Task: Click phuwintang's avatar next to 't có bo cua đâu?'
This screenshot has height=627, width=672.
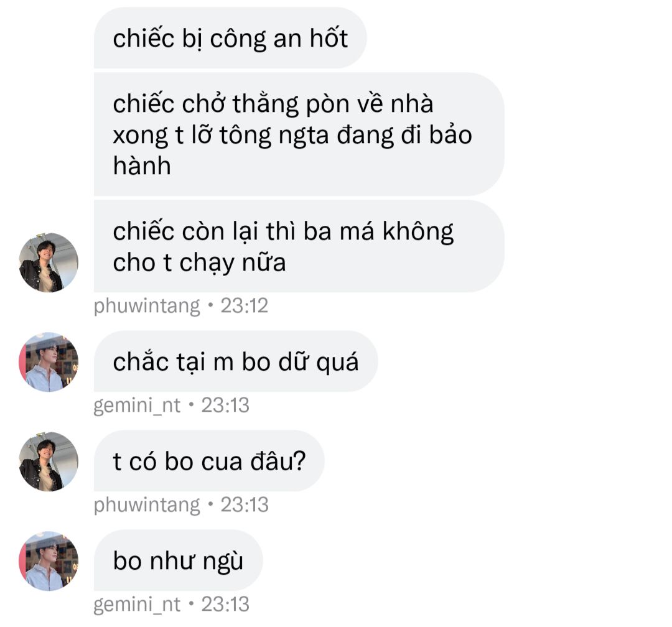Action: coord(49,462)
